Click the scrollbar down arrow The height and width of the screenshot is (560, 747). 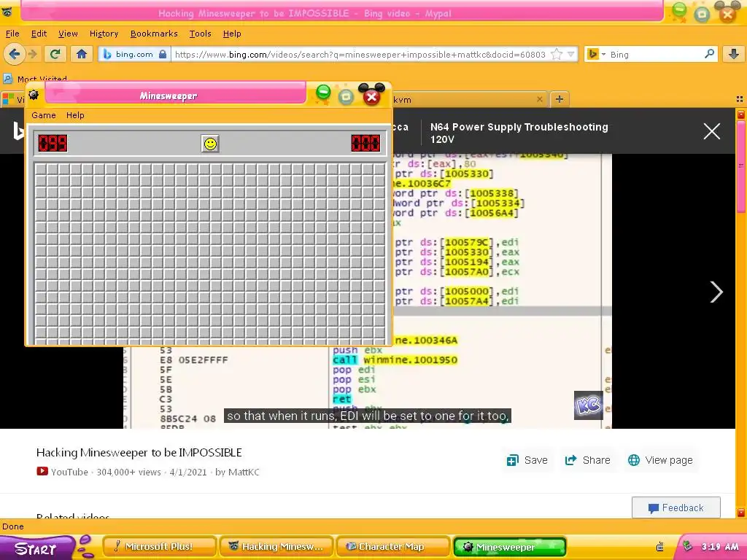click(x=741, y=513)
